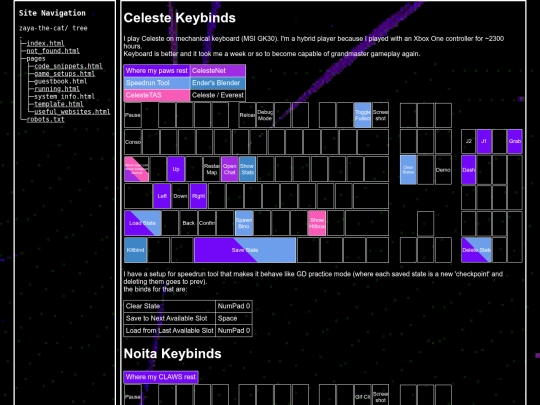Click the Console key
Image resolution: width=540 pixels, height=405 pixels.
pyautogui.click(x=133, y=142)
